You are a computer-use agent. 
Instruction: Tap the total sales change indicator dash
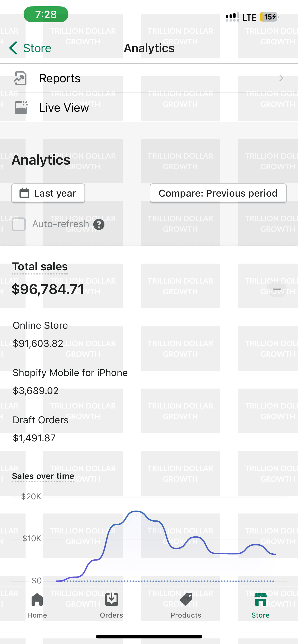click(x=277, y=289)
